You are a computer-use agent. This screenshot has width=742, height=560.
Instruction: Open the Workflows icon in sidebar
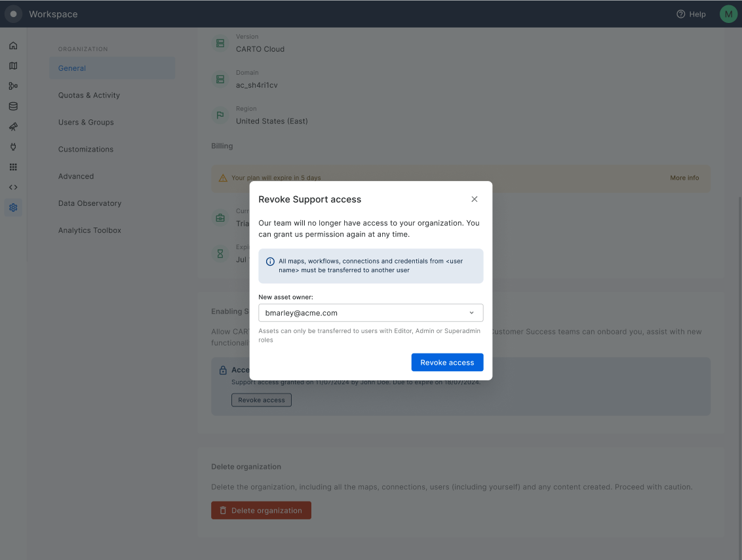point(13,86)
